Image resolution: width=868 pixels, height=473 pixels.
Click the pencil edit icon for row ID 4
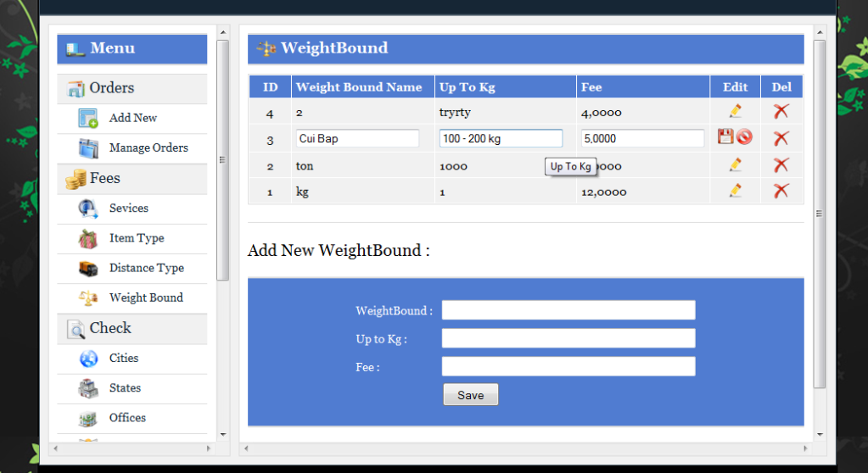coord(735,111)
